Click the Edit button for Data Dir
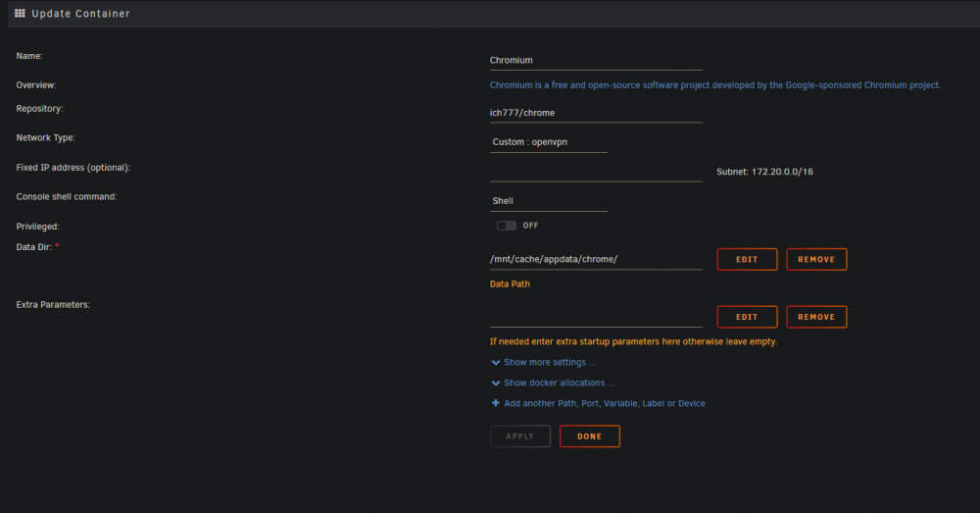This screenshot has height=513, width=980. [x=747, y=259]
